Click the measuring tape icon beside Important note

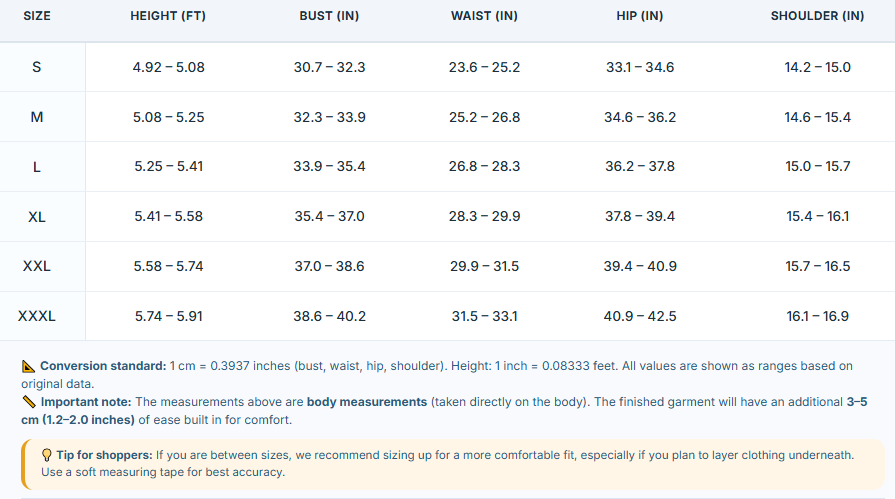(29, 402)
